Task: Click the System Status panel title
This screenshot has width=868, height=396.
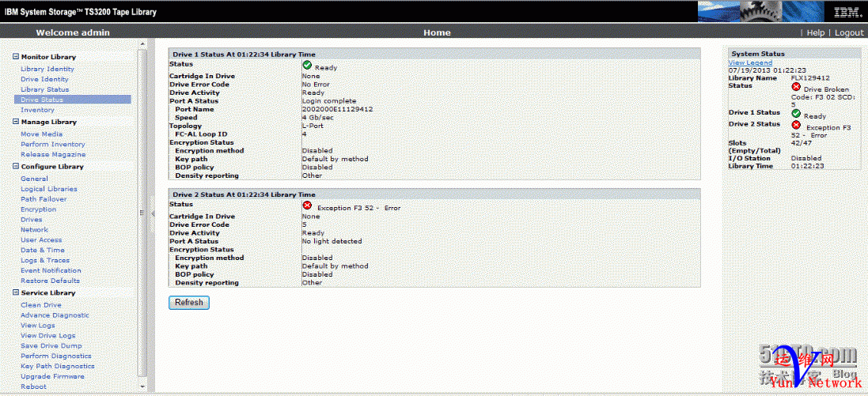Action: point(758,54)
